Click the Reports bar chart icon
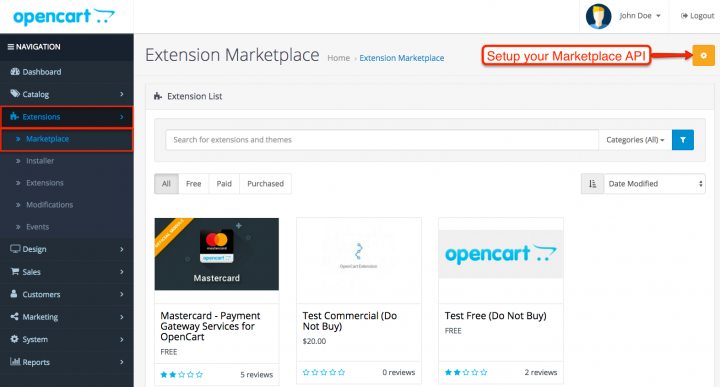Image resolution: width=720 pixels, height=387 pixels. click(x=15, y=361)
